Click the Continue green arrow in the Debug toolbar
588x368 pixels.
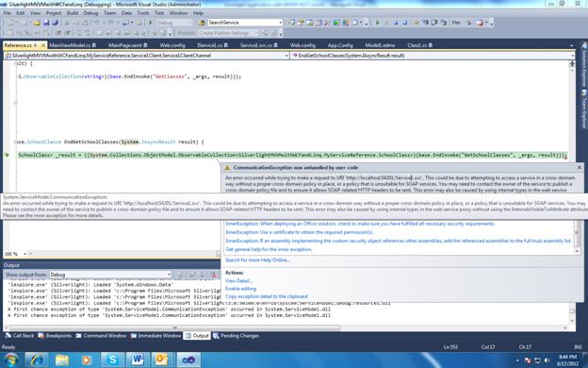tap(378, 23)
